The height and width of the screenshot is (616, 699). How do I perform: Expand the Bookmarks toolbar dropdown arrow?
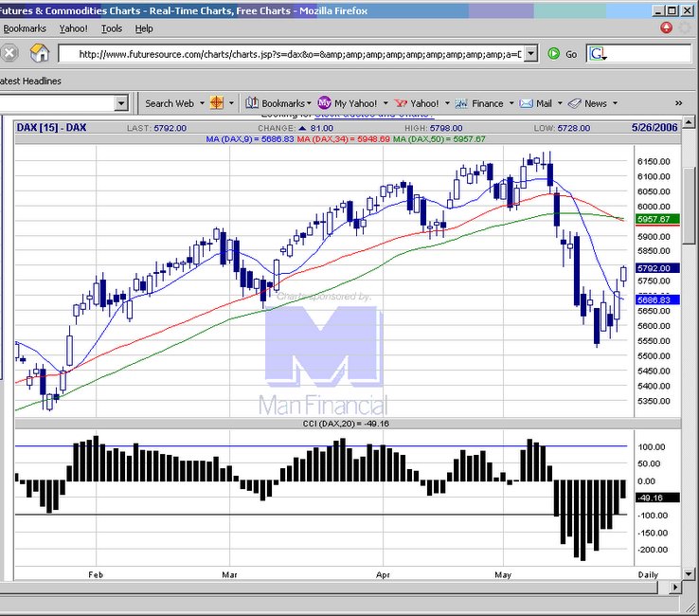[x=309, y=103]
